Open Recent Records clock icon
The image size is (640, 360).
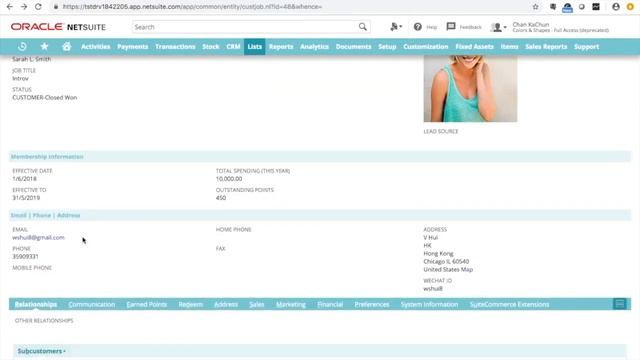22,47
